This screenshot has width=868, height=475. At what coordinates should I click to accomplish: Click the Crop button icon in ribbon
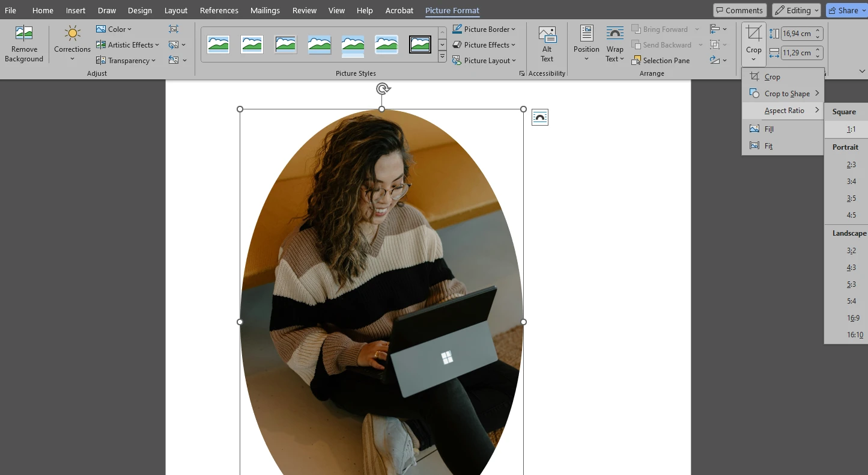click(753, 34)
